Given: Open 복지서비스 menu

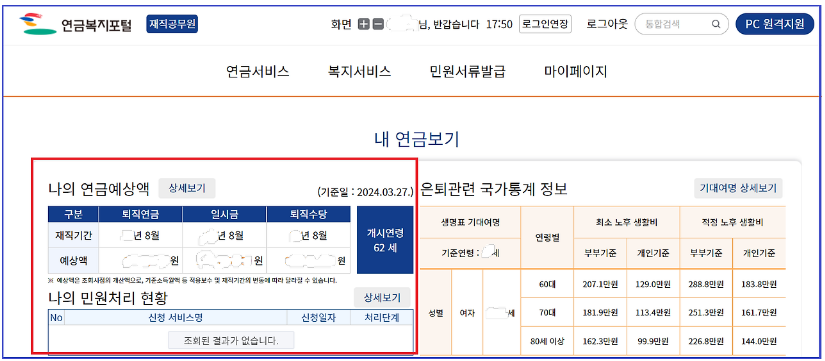Looking at the screenshot, I should click(359, 72).
